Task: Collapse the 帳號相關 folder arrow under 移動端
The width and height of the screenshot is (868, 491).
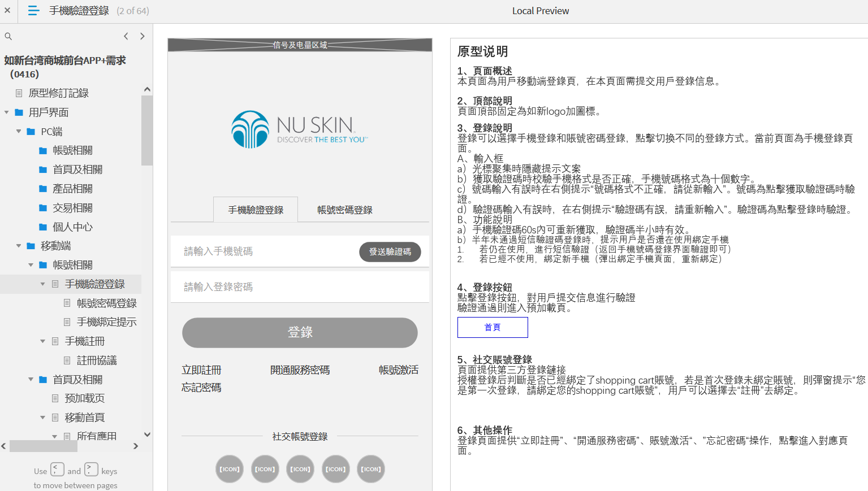Action: [31, 265]
